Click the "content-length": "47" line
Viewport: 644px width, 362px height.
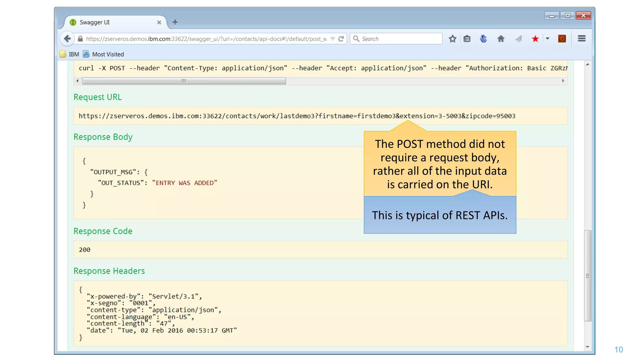pos(131,323)
